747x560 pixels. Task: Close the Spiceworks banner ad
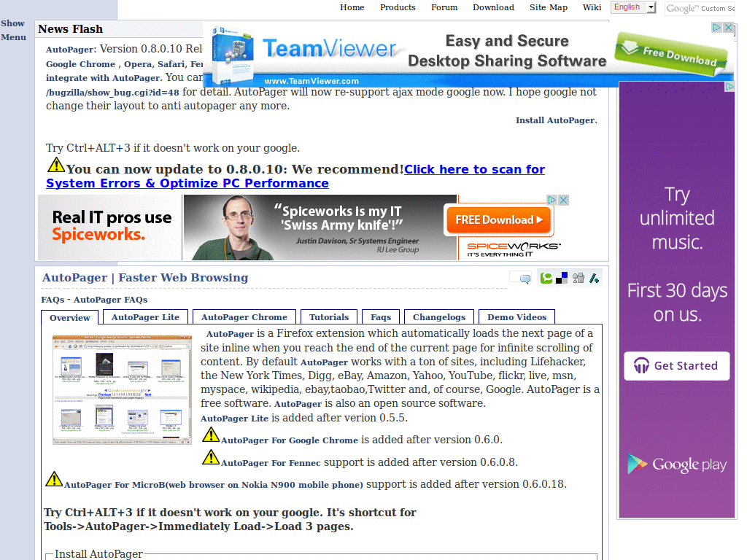(564, 200)
